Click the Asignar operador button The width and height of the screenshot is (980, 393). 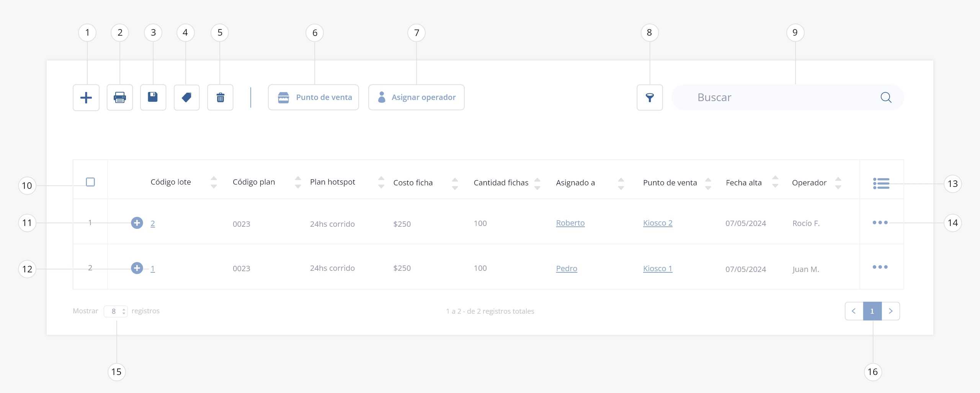pos(416,98)
